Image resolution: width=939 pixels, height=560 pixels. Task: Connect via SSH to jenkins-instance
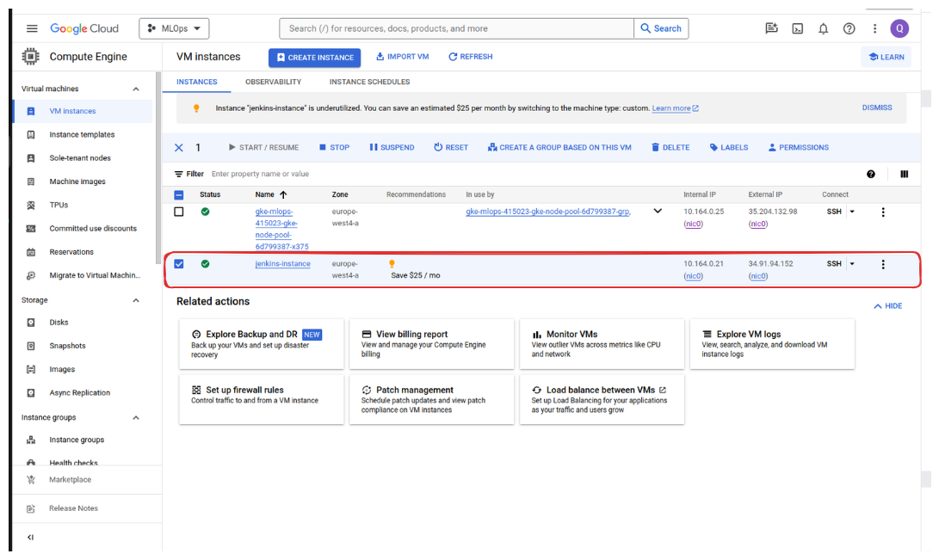pos(834,264)
